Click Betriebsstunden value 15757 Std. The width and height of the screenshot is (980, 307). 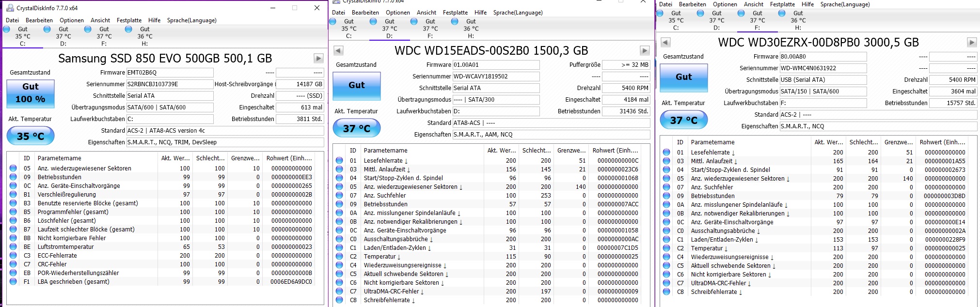953,103
